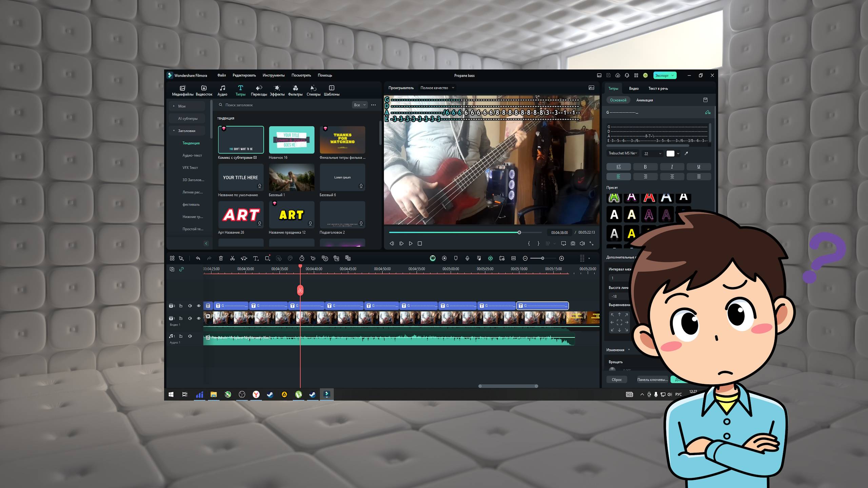This screenshot has width=868, height=488.
Task: Select the speed stopwatch tool
Action: [x=301, y=258]
